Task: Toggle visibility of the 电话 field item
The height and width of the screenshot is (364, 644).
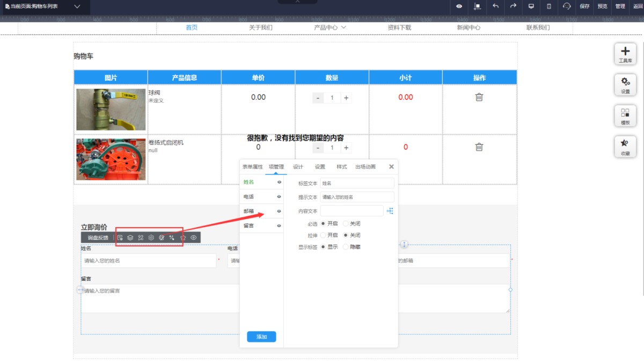Action: click(279, 197)
